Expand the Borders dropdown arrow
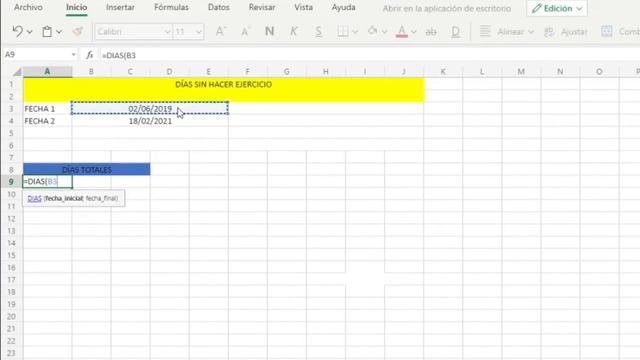Image resolution: width=640 pixels, height=360 pixels. pos(355,31)
